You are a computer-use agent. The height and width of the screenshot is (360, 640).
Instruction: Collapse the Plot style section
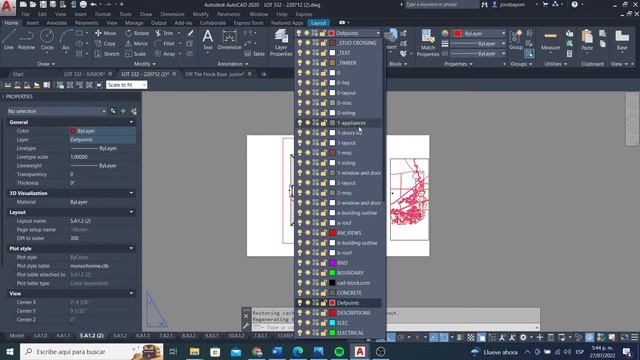[x=131, y=248]
